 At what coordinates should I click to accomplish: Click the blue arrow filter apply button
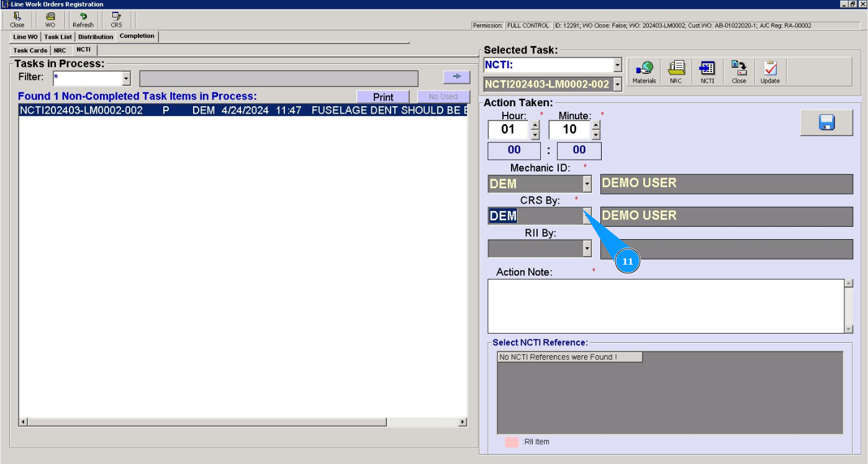[x=457, y=76]
